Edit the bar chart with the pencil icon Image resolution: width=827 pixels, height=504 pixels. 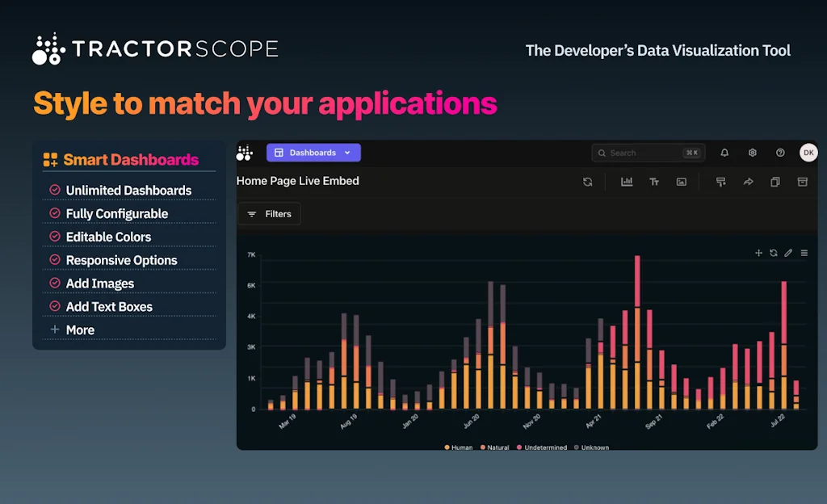(788, 253)
